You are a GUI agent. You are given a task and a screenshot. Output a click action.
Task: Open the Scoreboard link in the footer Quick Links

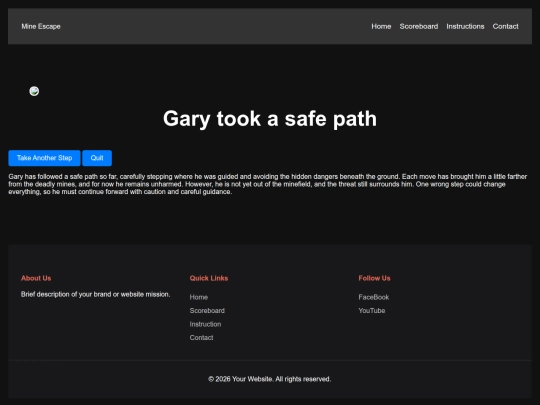point(207,311)
